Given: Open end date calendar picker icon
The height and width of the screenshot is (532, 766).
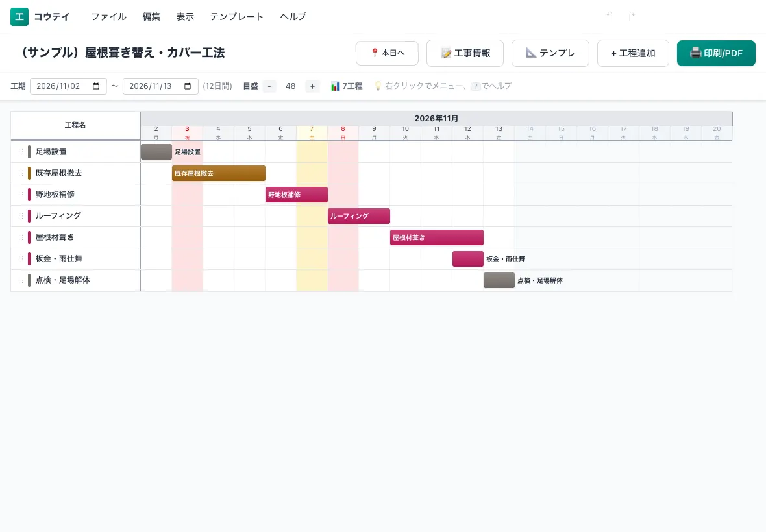Looking at the screenshot, I should pyautogui.click(x=188, y=86).
